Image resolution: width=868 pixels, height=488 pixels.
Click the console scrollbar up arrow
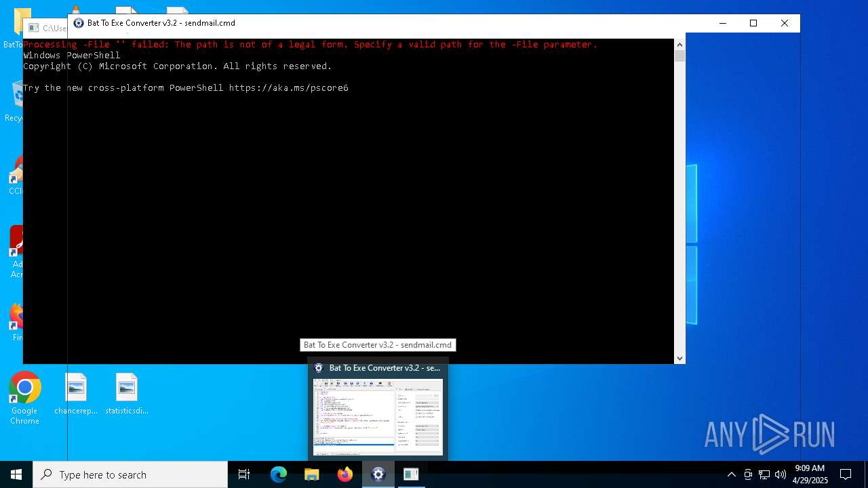(679, 45)
